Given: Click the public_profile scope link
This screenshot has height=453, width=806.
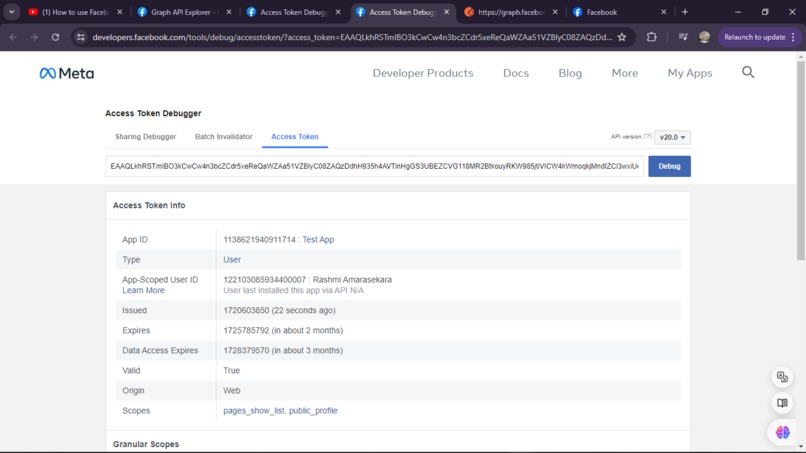Looking at the screenshot, I should (313, 411).
